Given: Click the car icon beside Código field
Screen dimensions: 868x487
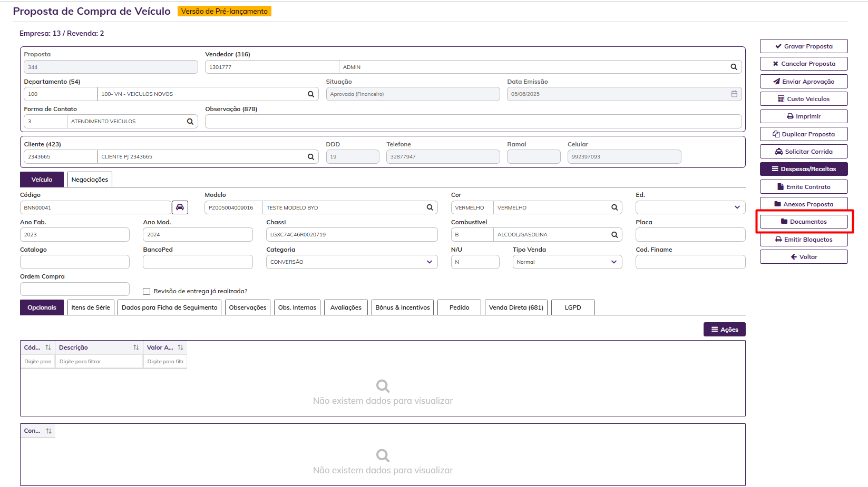Looking at the screenshot, I should 180,207.
